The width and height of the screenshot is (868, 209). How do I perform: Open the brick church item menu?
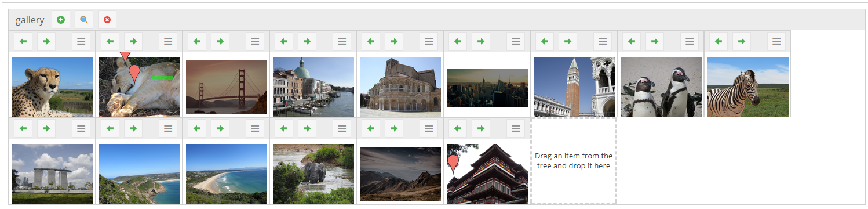[x=429, y=41]
